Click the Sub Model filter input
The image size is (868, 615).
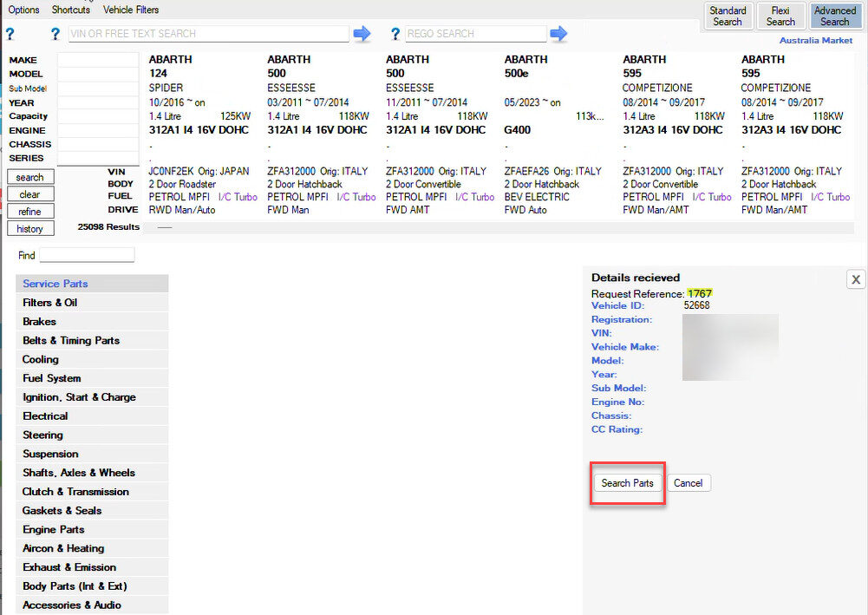(x=98, y=88)
